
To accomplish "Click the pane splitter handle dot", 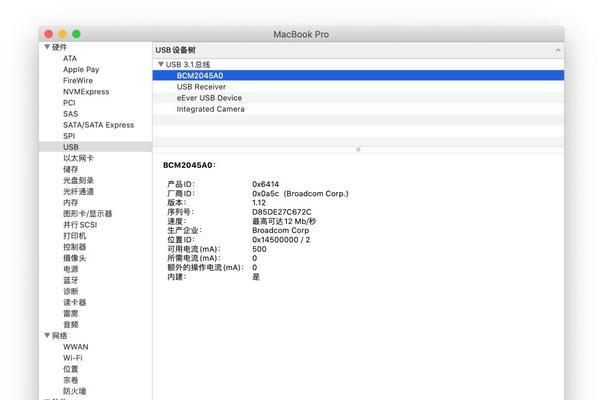I will pos(358,149).
